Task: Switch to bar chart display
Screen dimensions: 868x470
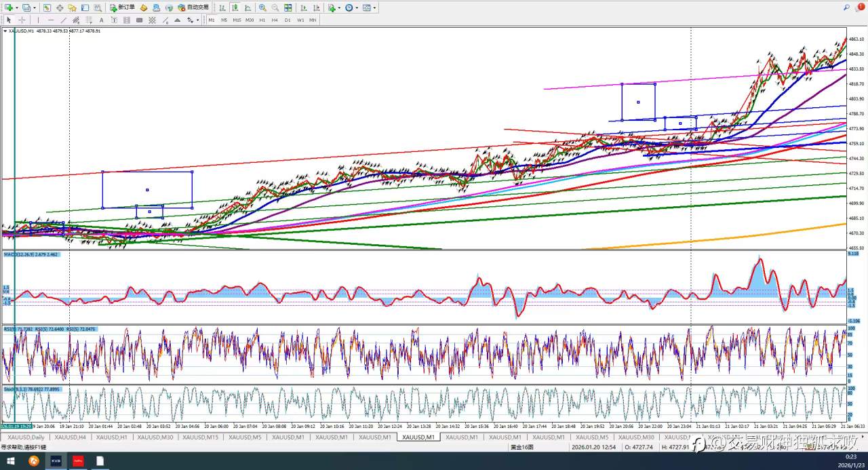Action: 222,7
